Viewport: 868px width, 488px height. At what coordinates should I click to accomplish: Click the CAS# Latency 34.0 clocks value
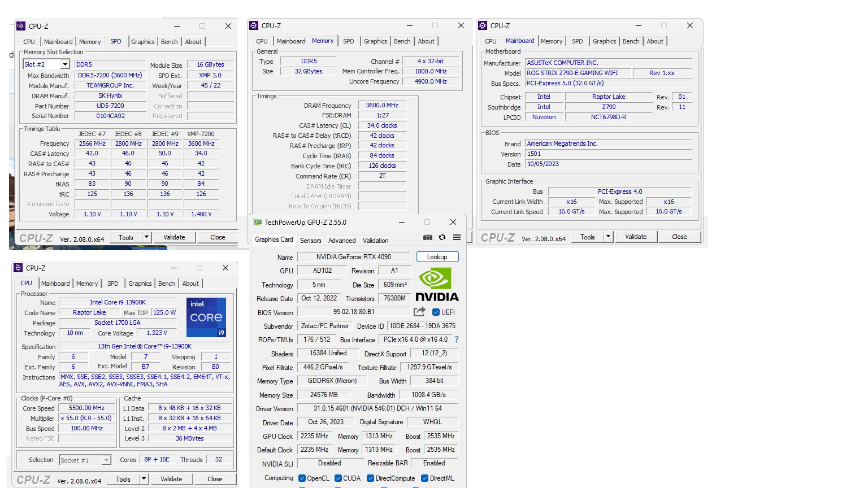pos(382,125)
